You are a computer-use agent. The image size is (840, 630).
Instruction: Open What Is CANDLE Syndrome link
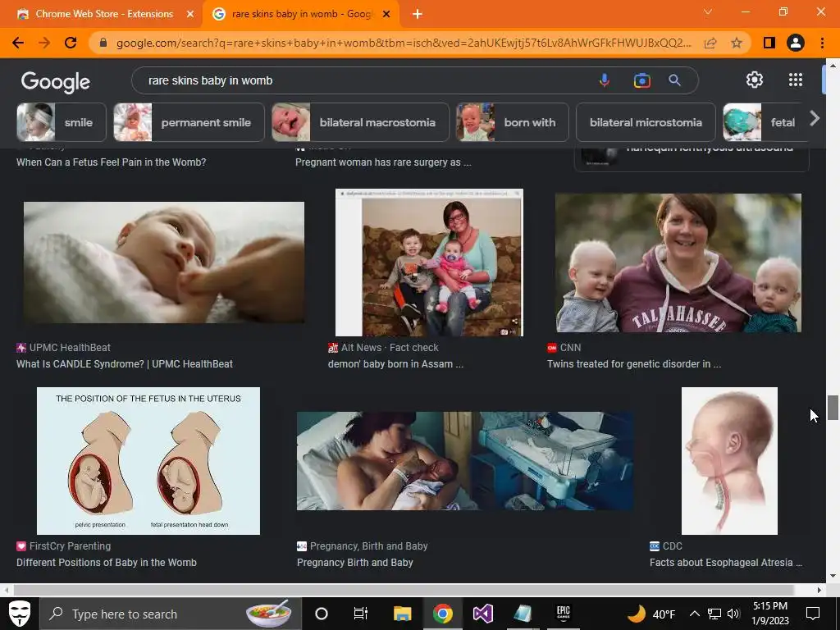coord(125,364)
